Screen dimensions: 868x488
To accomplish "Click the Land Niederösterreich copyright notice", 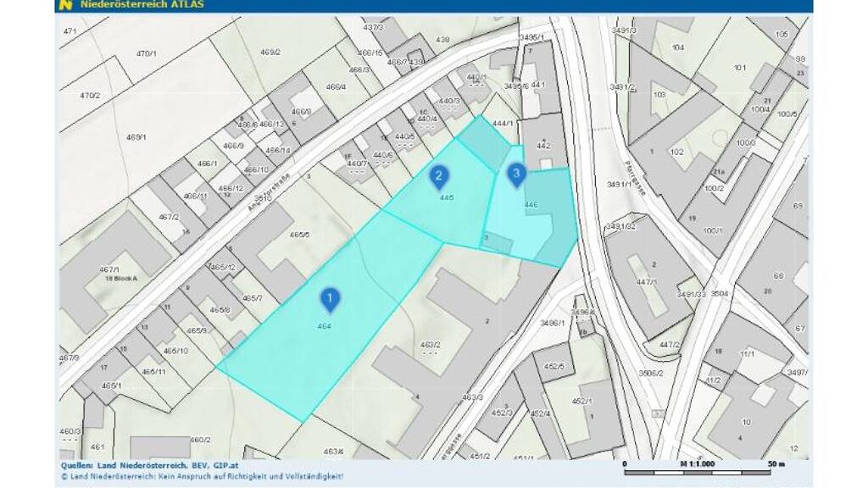I will (202, 476).
